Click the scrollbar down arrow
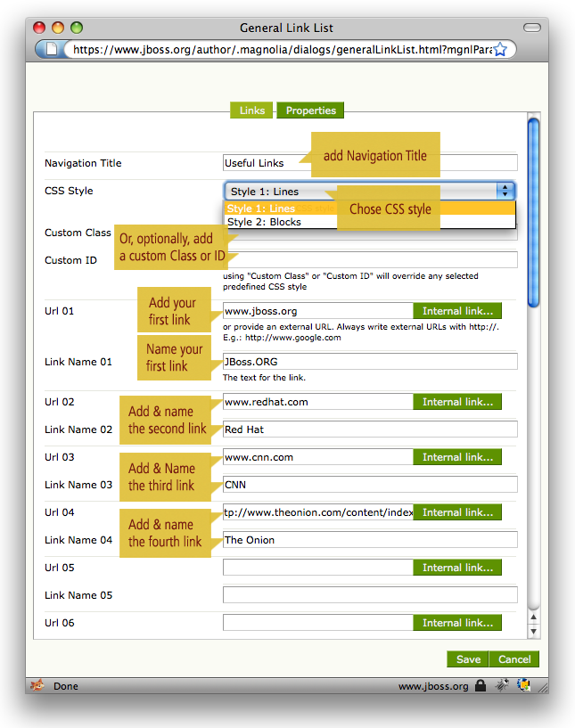The image size is (575, 728). pyautogui.click(x=534, y=631)
